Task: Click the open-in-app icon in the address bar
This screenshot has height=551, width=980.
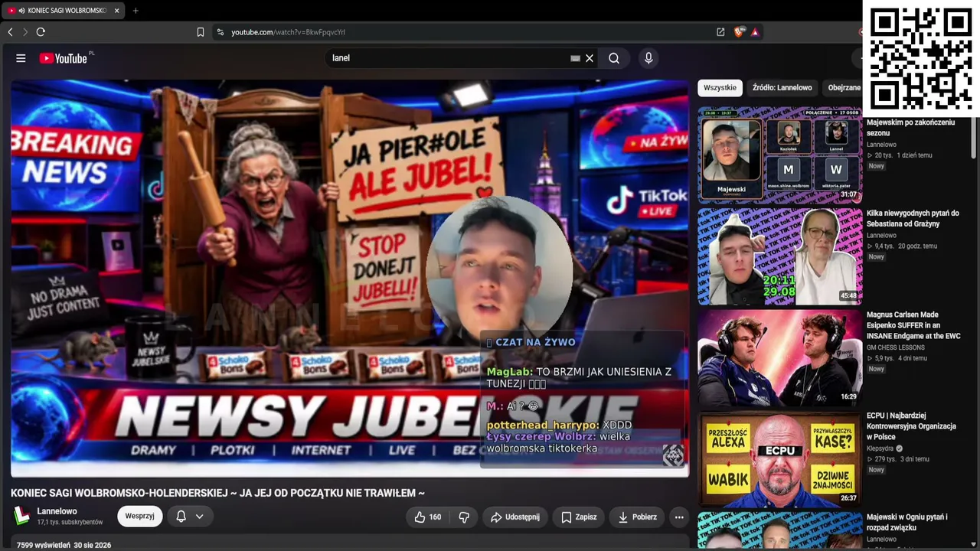Action: (720, 32)
